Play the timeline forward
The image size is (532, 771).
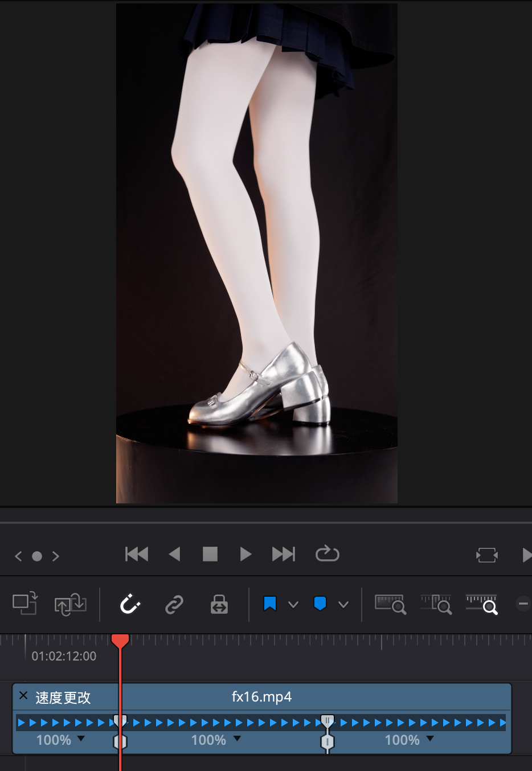[x=245, y=554]
